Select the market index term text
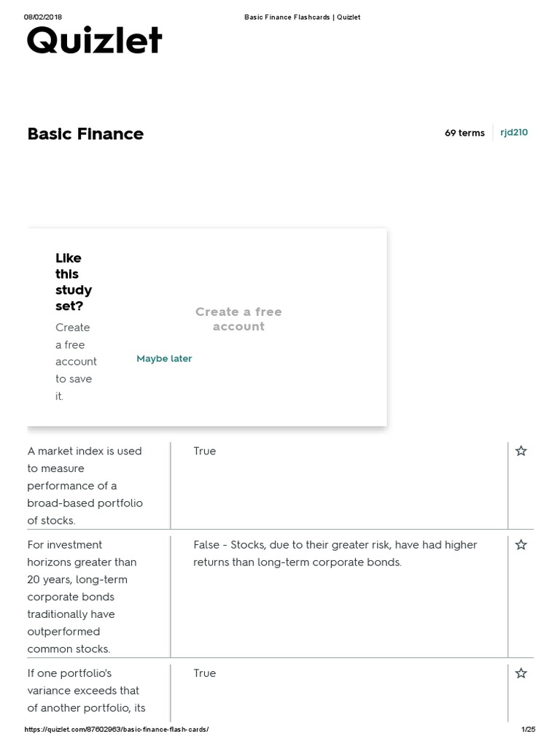The image size is (560, 747). [85, 485]
